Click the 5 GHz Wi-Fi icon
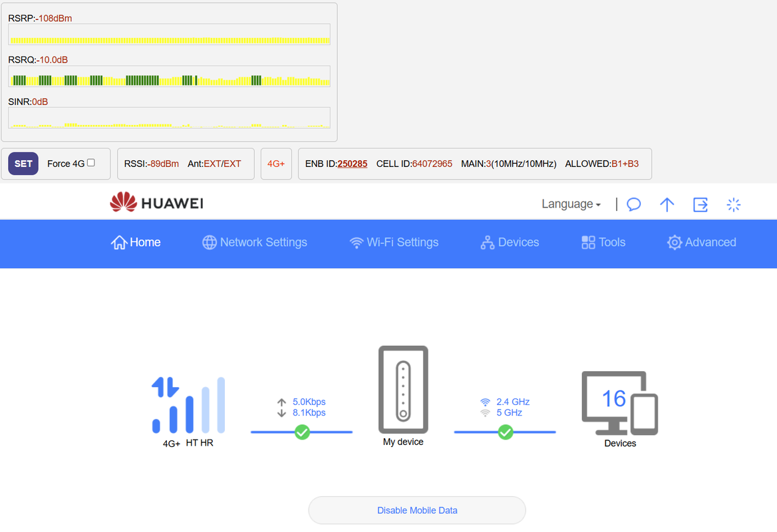The width and height of the screenshot is (777, 532). pos(485,412)
